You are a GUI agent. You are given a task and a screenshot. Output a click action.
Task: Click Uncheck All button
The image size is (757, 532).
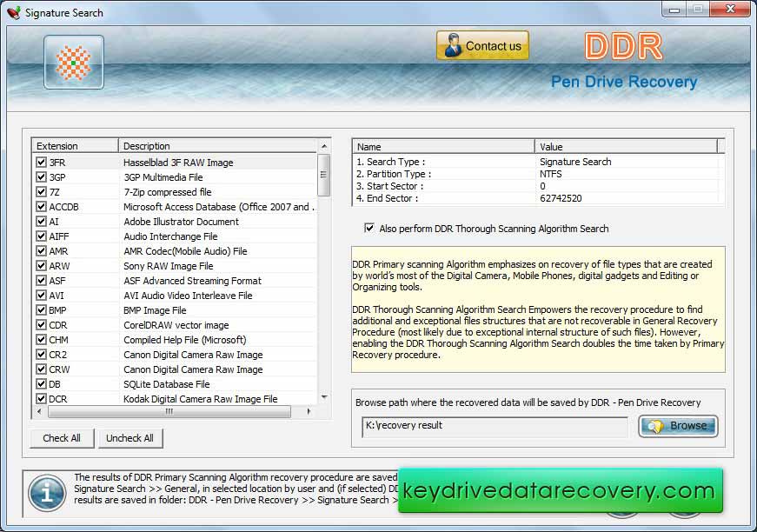pyautogui.click(x=129, y=438)
